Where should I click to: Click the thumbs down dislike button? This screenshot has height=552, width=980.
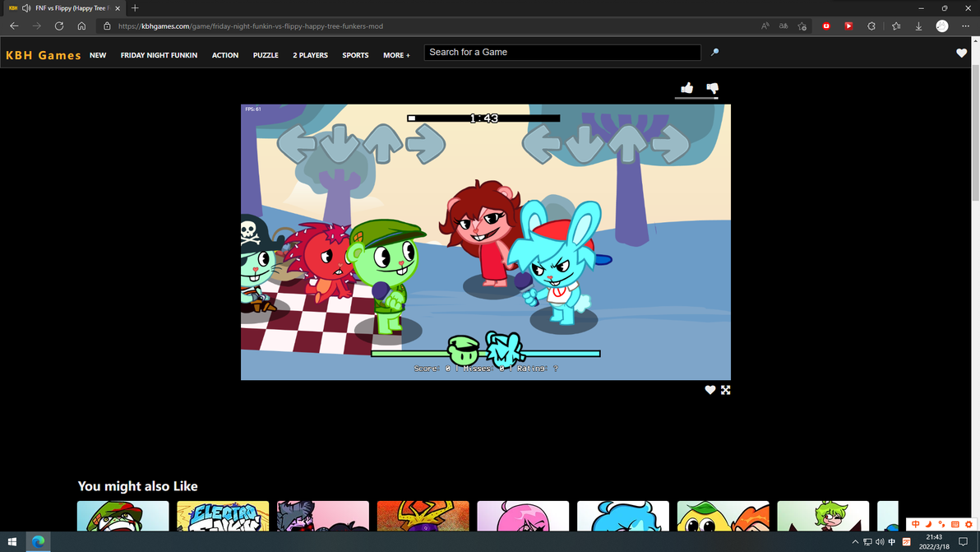[712, 88]
